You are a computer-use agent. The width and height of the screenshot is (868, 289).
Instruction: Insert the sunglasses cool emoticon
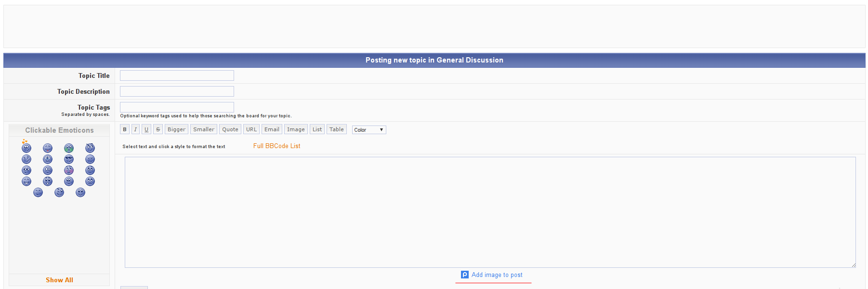pos(69,159)
